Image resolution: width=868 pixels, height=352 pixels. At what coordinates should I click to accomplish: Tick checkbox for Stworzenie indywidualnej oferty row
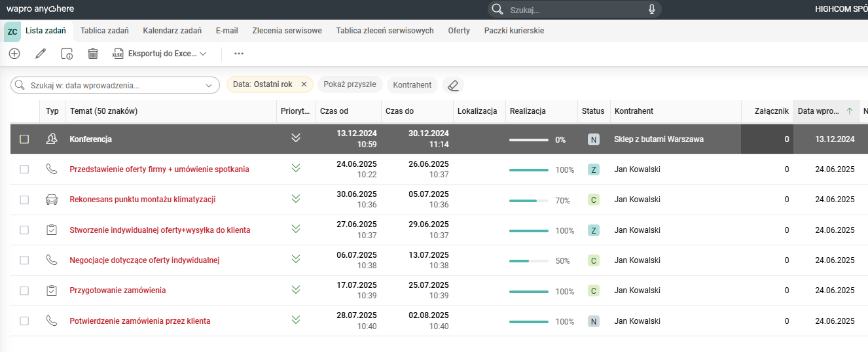(24, 230)
